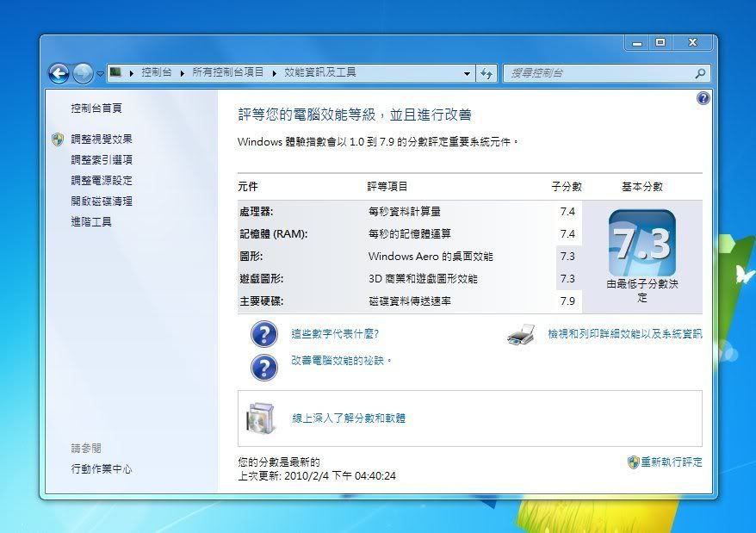Click the control panel icon in address bar
Screen dimensions: 756x533
pos(115,72)
